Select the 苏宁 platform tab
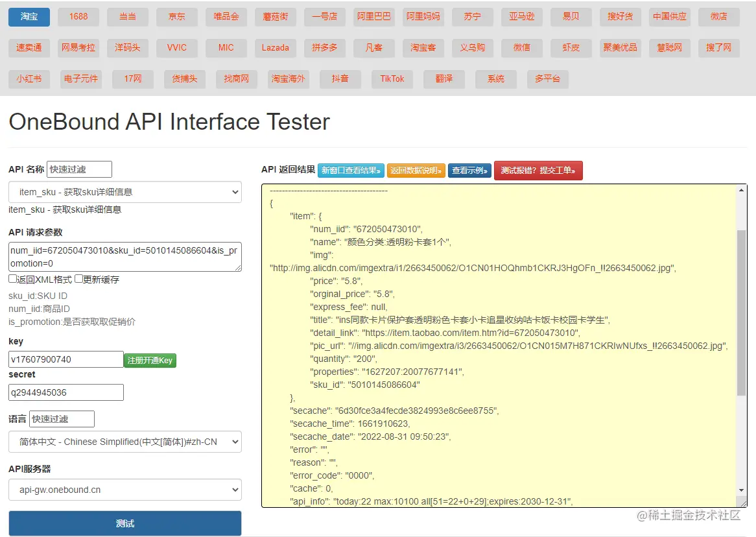The height and width of the screenshot is (537, 756). [473, 17]
